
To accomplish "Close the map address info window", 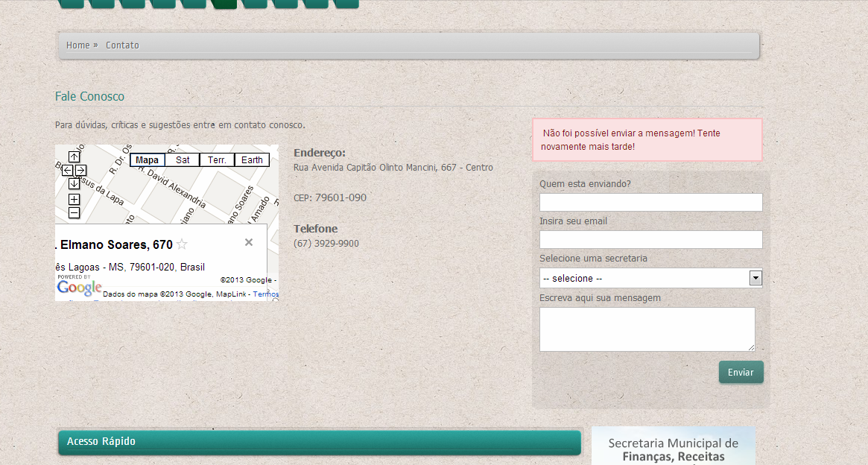I will point(249,242).
